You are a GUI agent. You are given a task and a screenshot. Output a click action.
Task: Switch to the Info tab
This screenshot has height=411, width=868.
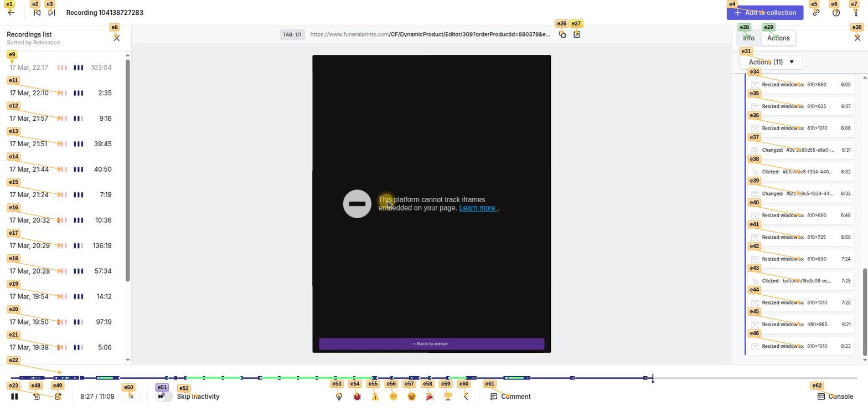coord(748,38)
